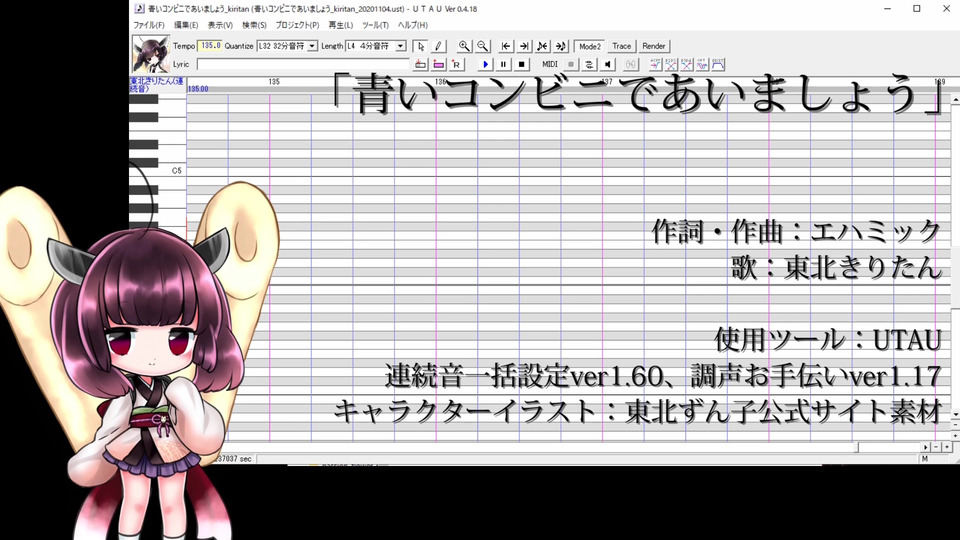Open the ファイル(F) menu

pyautogui.click(x=149, y=25)
